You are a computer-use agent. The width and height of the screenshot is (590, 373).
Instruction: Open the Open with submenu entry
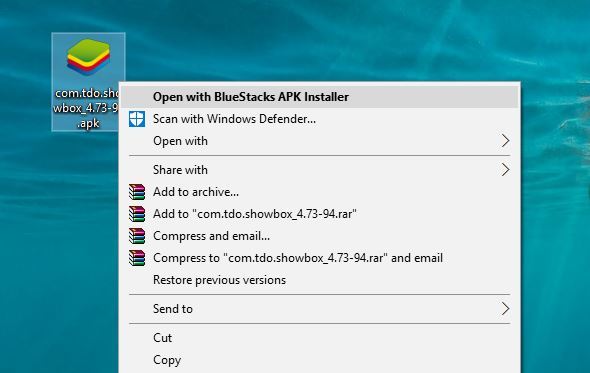tap(320, 141)
